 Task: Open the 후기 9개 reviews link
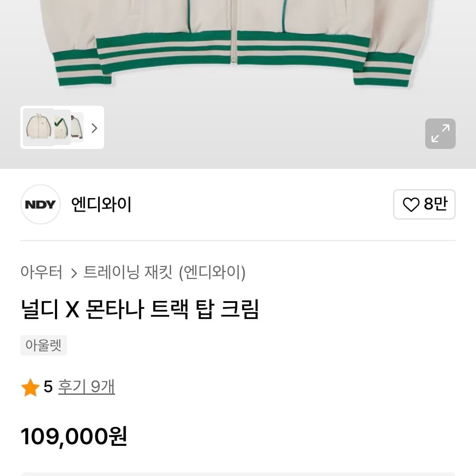[x=86, y=387]
